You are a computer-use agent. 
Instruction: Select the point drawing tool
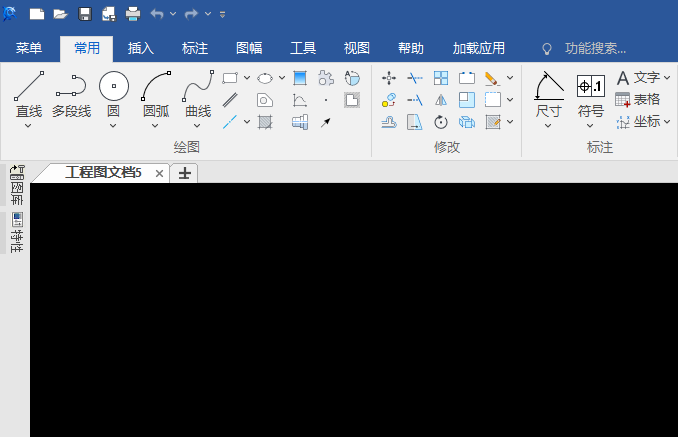click(x=326, y=100)
